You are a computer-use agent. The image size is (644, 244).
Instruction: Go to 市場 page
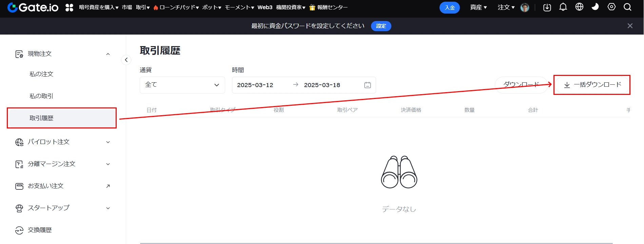coord(127,7)
